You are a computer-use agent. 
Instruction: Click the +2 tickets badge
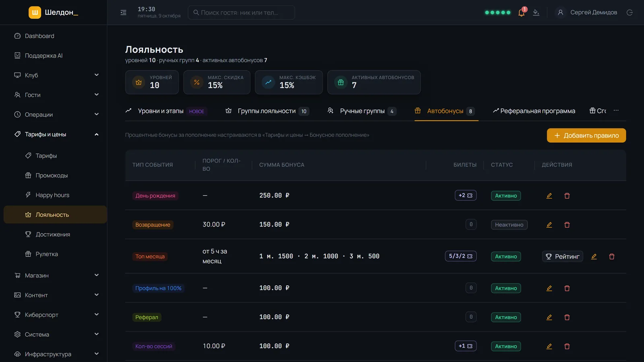pyautogui.click(x=466, y=195)
